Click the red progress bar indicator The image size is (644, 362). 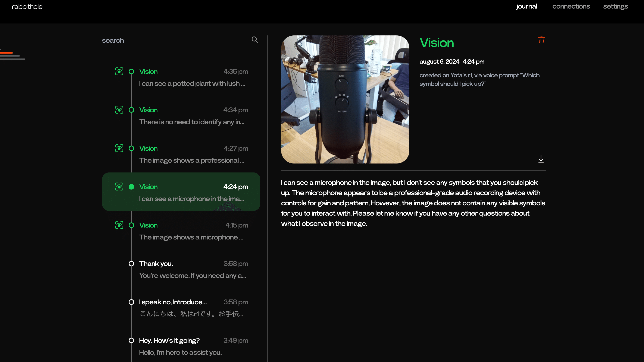[x=6, y=53]
